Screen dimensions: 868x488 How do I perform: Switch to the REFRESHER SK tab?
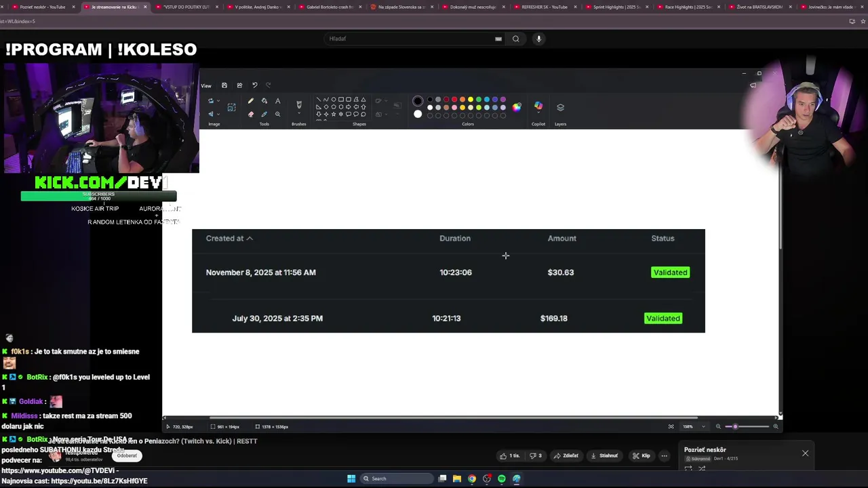543,7
